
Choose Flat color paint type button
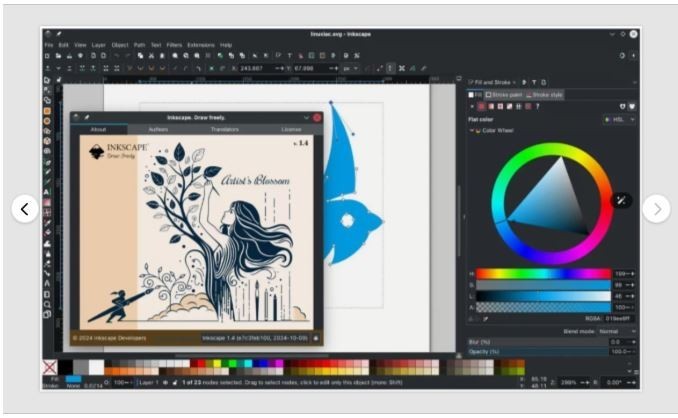click(x=481, y=106)
